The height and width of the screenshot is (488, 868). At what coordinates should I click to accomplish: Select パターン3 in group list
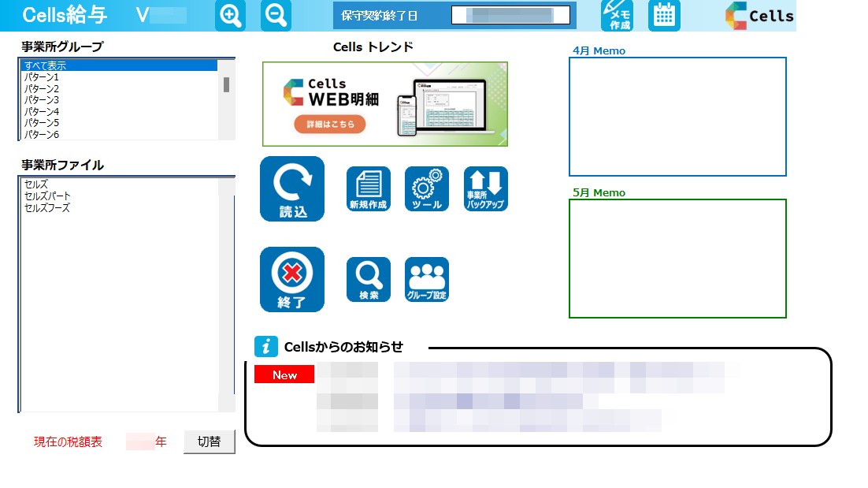119,100
